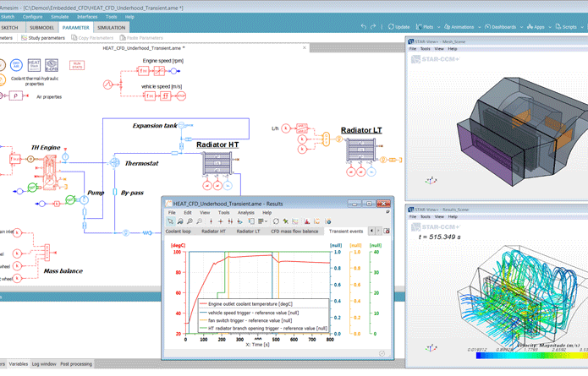588x376 pixels.
Task: Click the Thermostat component on the sketch
Action: [x=113, y=162]
